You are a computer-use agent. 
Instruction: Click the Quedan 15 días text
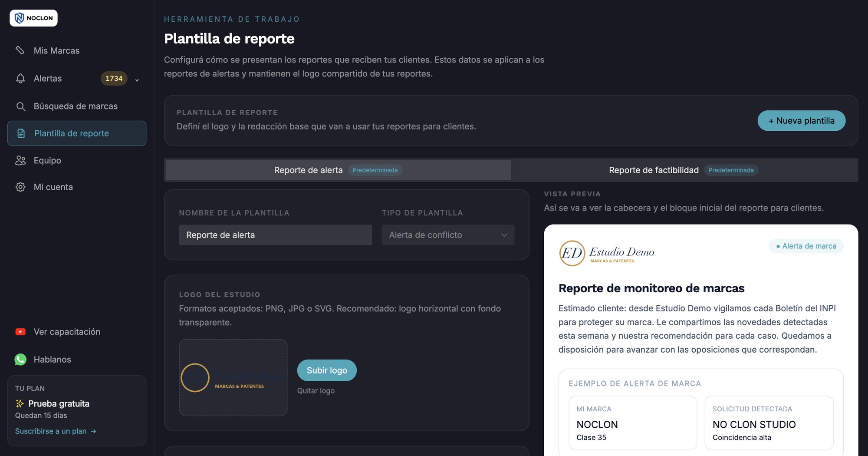[41, 416]
